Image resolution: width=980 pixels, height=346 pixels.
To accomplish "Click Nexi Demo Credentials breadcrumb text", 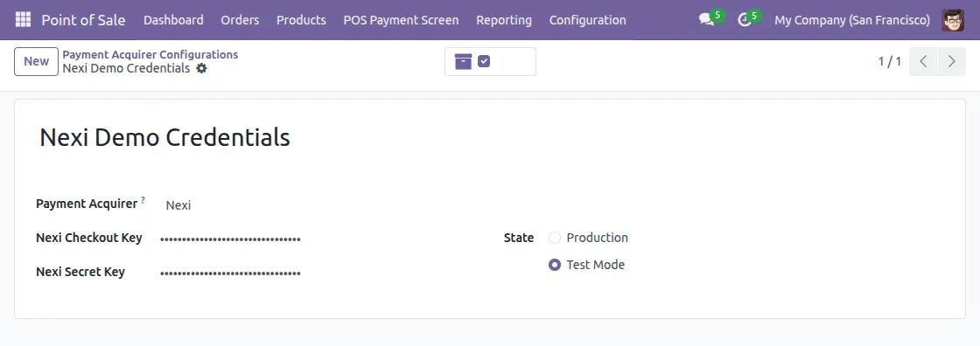I will [x=126, y=68].
